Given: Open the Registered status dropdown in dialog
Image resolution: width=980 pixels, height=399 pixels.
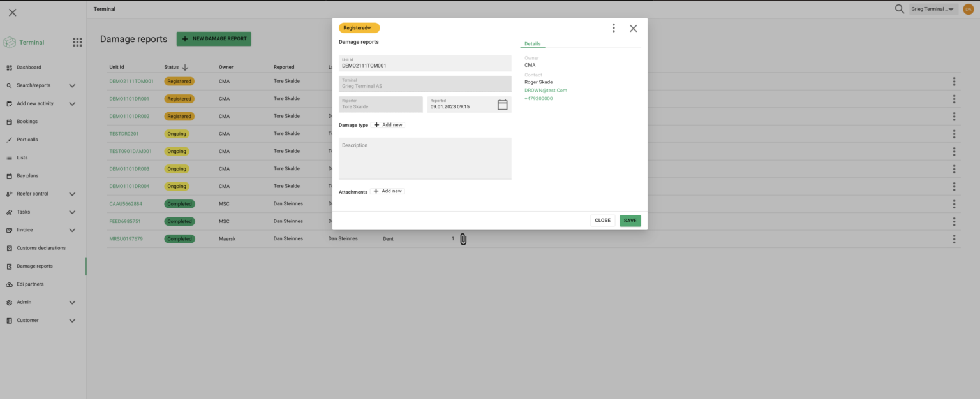Looking at the screenshot, I should click(x=359, y=28).
